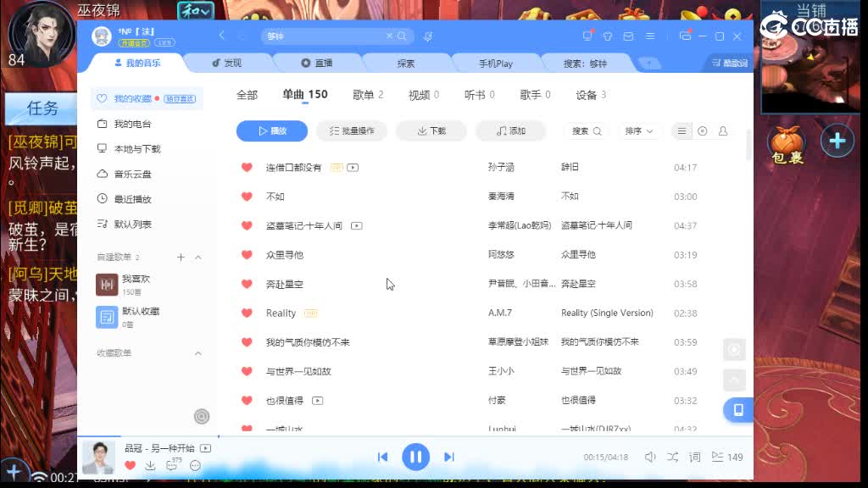This screenshot has height=488, width=868.
Task: Pause the current song playback
Action: pyautogui.click(x=415, y=457)
